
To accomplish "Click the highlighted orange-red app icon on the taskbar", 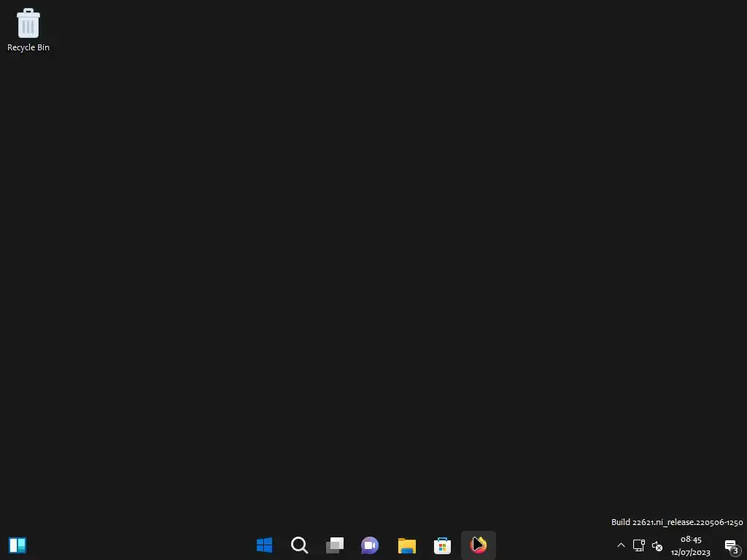I will pyautogui.click(x=479, y=545).
